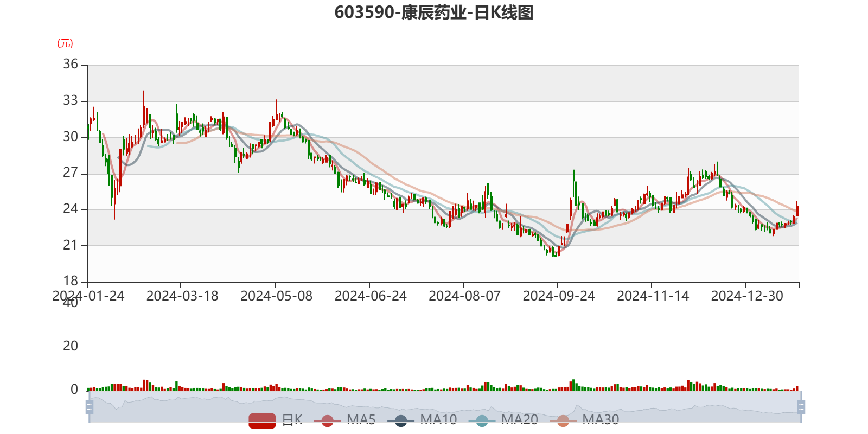This screenshot has width=868, height=434.
Task: Click the 2024-09-24 axis date label
Action: click(x=559, y=296)
